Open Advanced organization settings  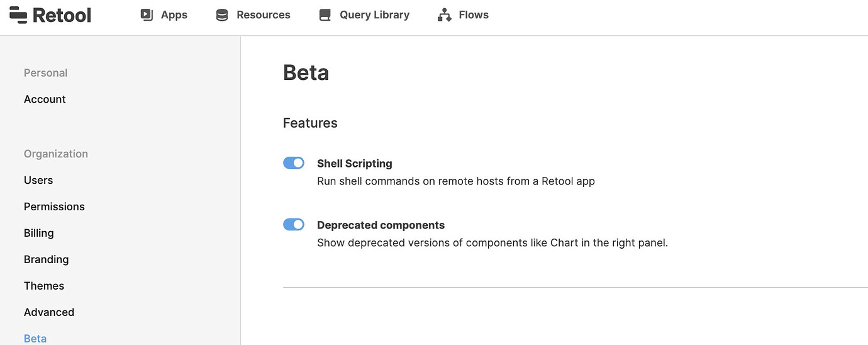coord(49,312)
